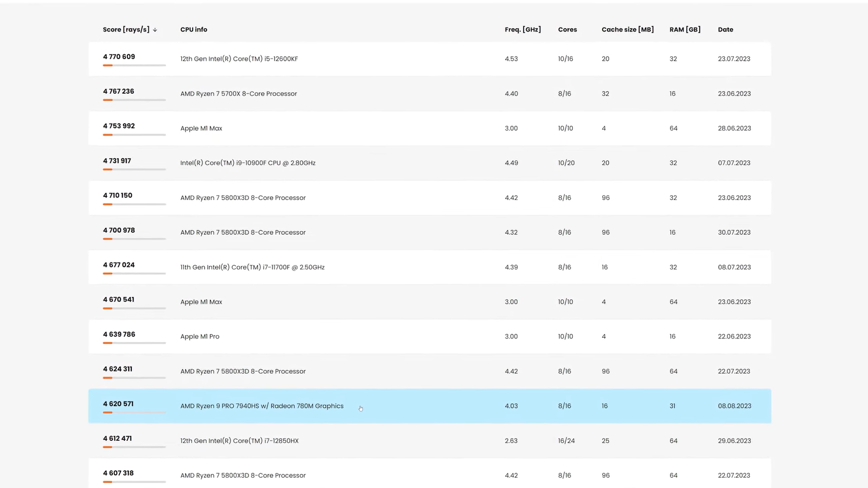Click the Cores column header
868x488 pixels.
tap(567, 30)
